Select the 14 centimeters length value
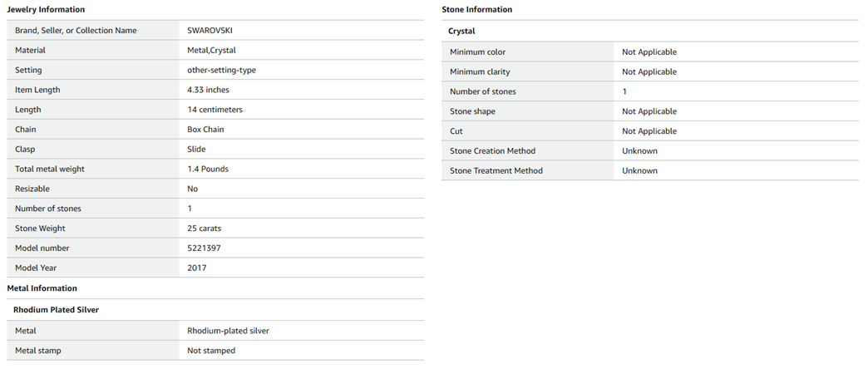The height and width of the screenshot is (369, 868). coord(215,110)
